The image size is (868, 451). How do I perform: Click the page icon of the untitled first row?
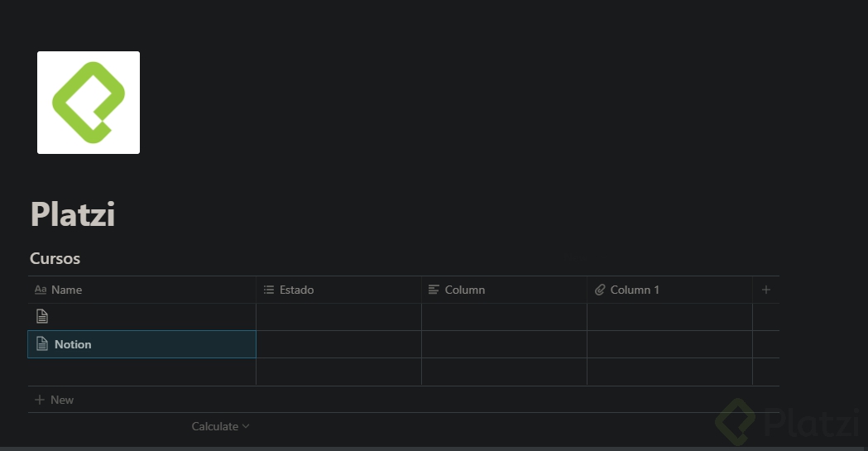[42, 316]
